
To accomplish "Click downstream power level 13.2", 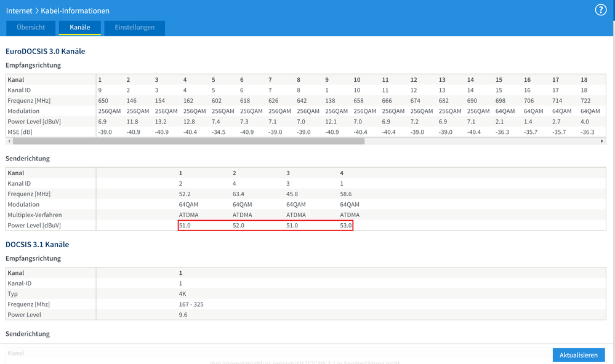I will click(161, 122).
